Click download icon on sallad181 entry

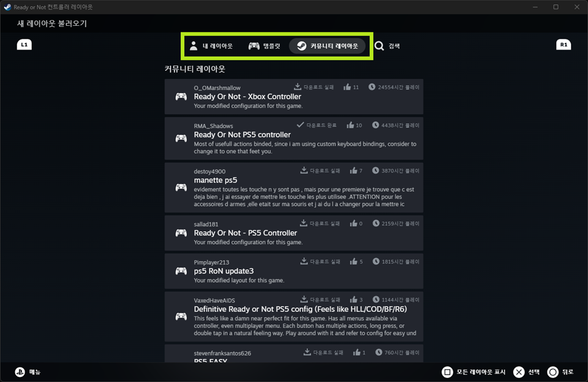click(x=304, y=223)
